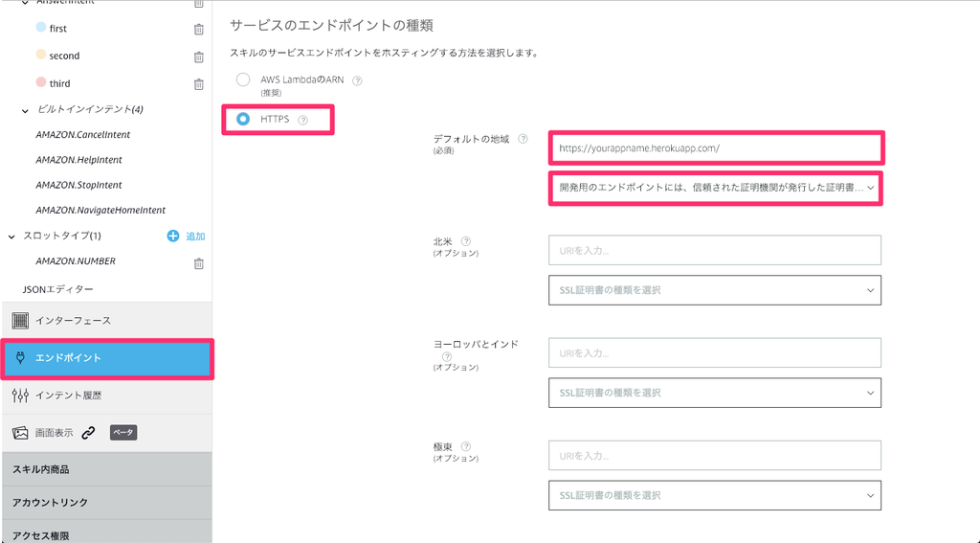
Task: Click the ベータ badge next to 画面表示
Action: (123, 432)
